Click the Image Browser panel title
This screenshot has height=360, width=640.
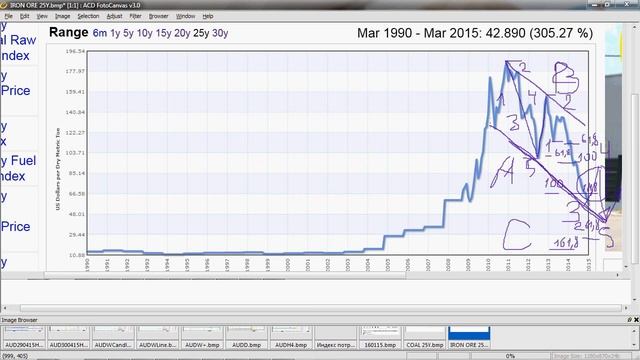pos(19,320)
